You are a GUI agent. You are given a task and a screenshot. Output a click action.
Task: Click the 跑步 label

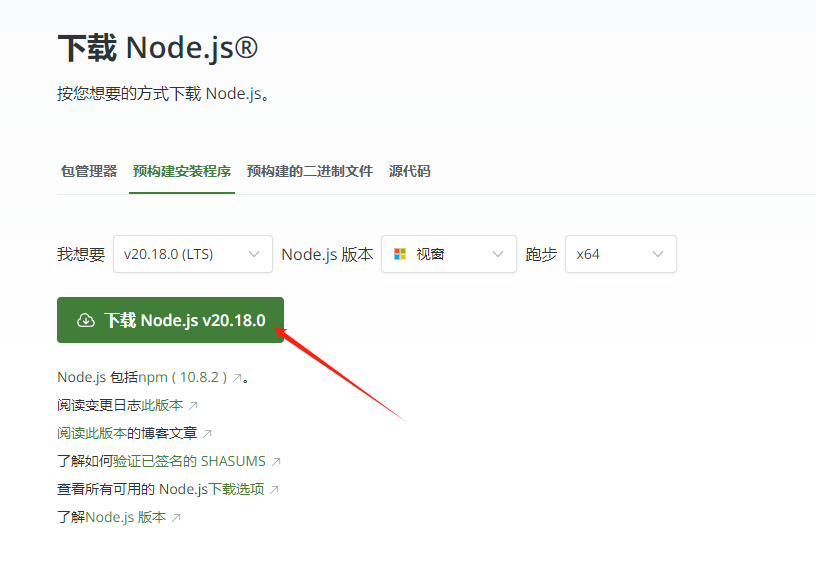tap(541, 254)
